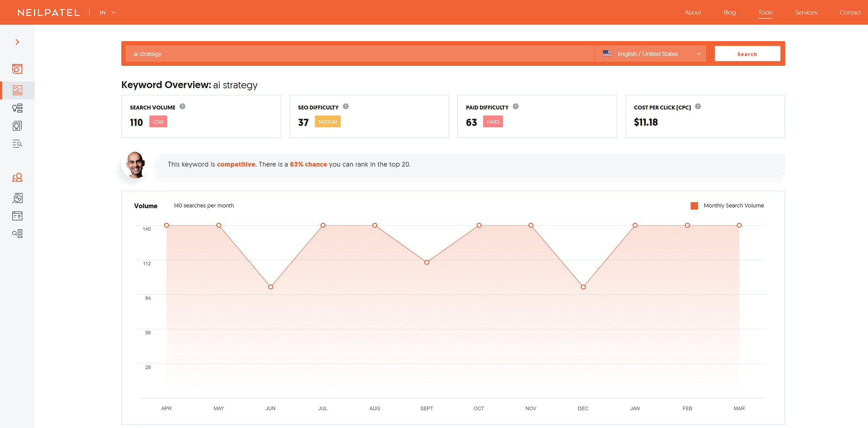Click the ai strategy keyword input field
The width and height of the screenshot is (868, 428).
(x=359, y=54)
